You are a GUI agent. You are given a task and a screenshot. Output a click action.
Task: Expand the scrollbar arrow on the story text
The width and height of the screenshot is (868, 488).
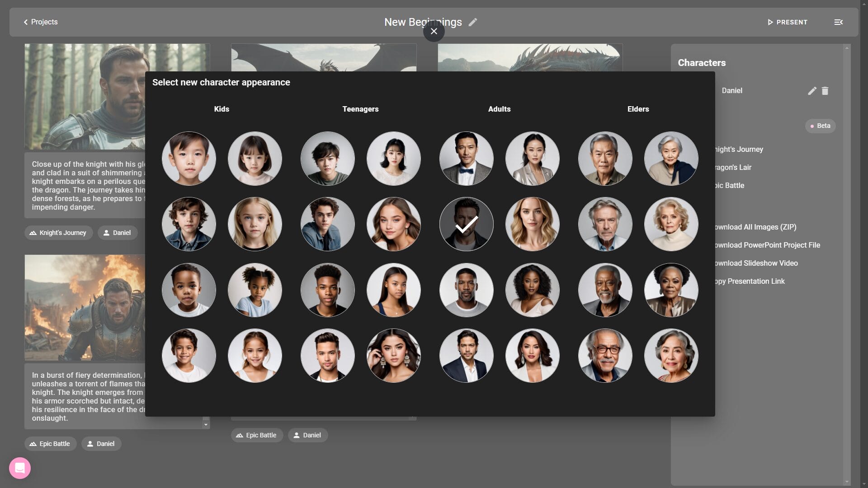tap(206, 425)
